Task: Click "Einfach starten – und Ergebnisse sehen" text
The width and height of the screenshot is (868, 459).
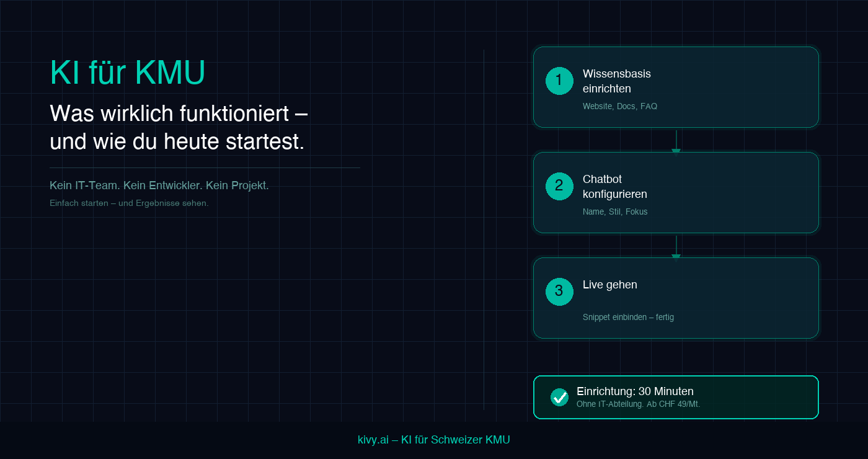Action: [129, 203]
